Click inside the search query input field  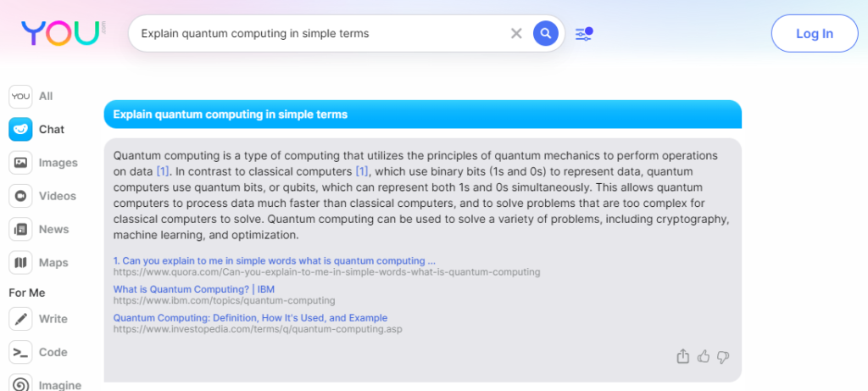321,34
